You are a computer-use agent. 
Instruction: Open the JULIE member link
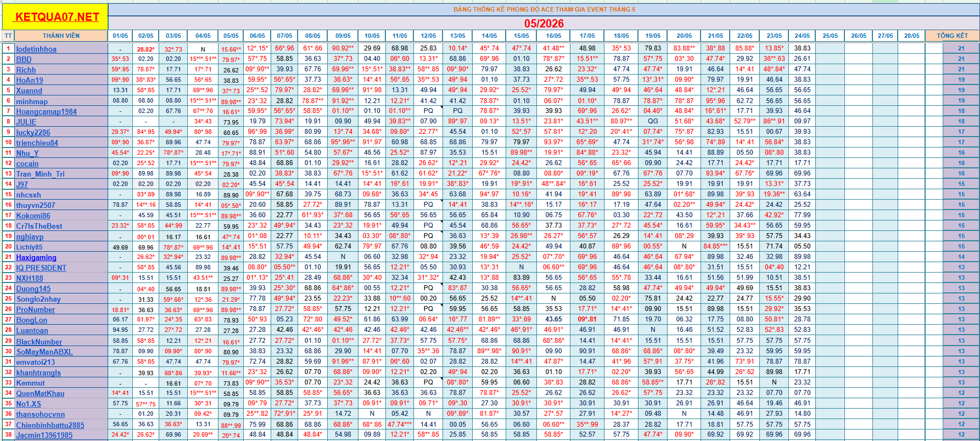click(x=26, y=122)
